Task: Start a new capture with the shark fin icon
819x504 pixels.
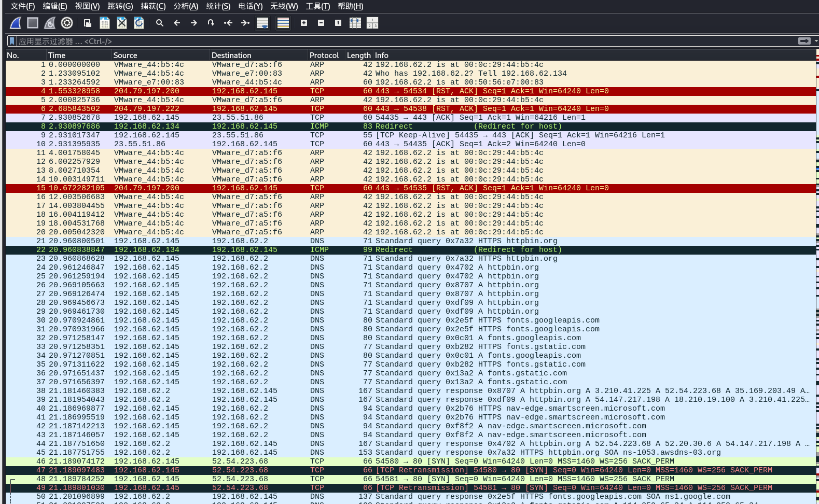Action: 16,23
